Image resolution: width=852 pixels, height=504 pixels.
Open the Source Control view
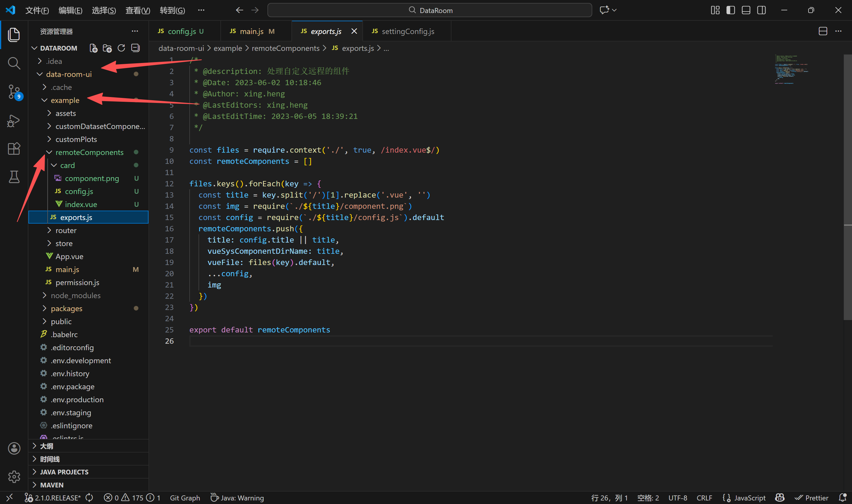pyautogui.click(x=14, y=92)
